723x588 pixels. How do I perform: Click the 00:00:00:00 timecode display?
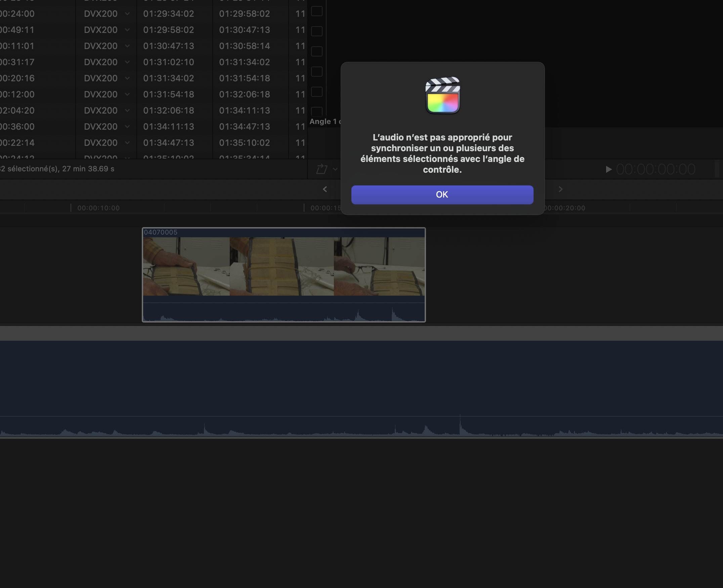(655, 169)
